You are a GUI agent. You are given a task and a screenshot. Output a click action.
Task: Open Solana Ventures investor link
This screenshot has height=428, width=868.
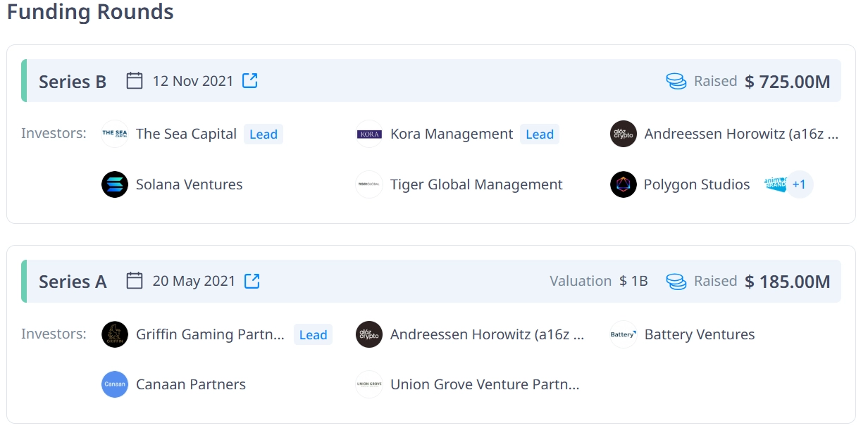click(x=189, y=184)
